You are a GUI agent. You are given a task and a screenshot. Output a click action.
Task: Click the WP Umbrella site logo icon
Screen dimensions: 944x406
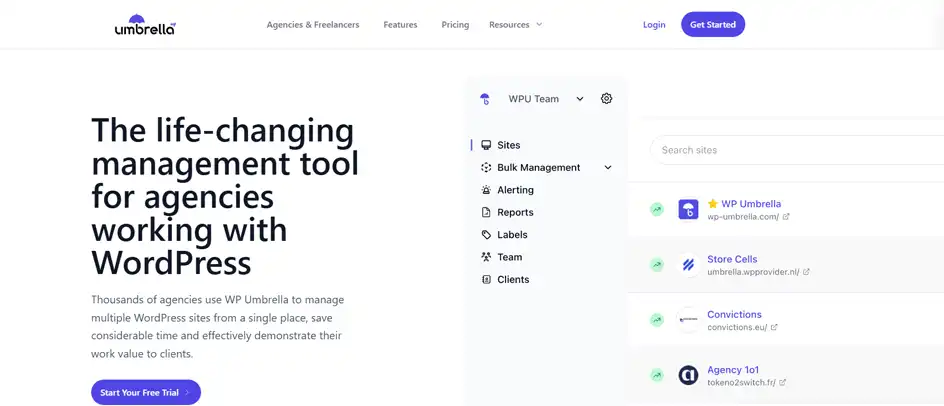click(x=688, y=209)
